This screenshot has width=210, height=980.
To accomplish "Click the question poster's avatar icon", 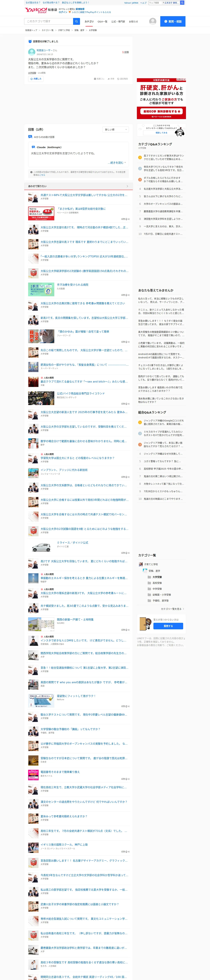I will coord(32,52).
